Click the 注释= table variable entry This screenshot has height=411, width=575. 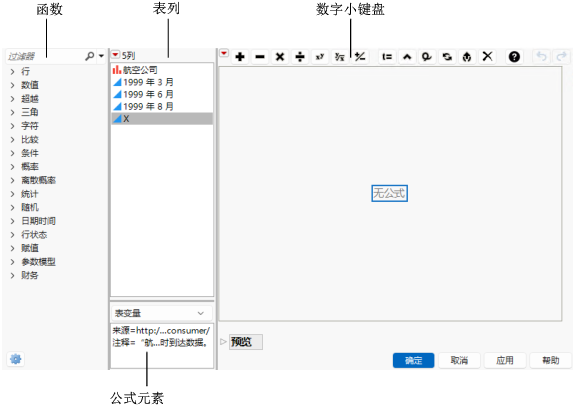160,342
